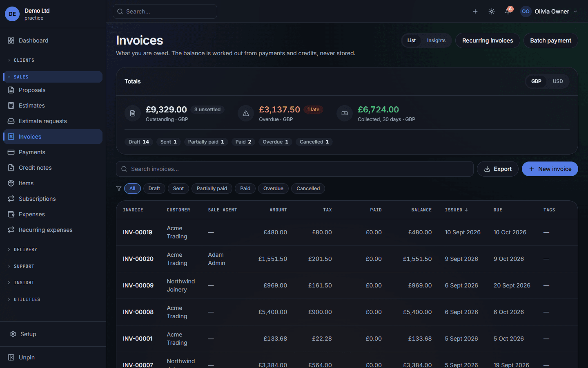Image resolution: width=588 pixels, height=368 pixels.
Task: Open Subscriptions in the sidebar
Action: click(x=53, y=199)
